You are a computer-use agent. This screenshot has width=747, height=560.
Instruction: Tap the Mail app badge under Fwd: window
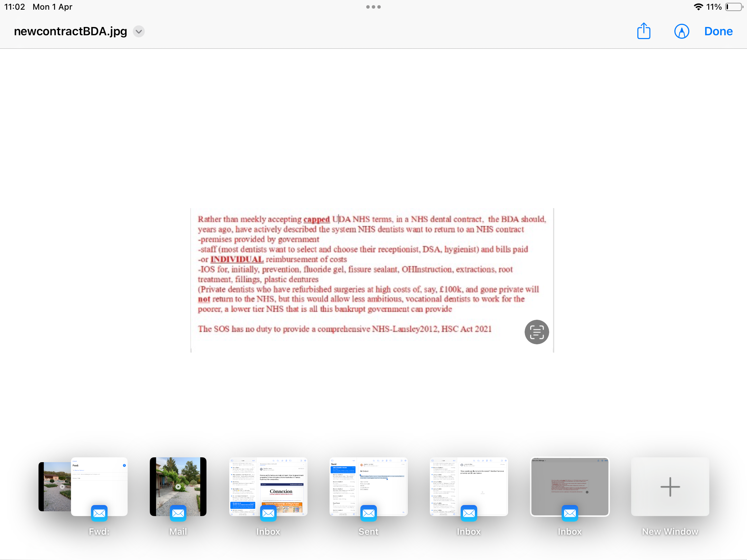pos(99,513)
